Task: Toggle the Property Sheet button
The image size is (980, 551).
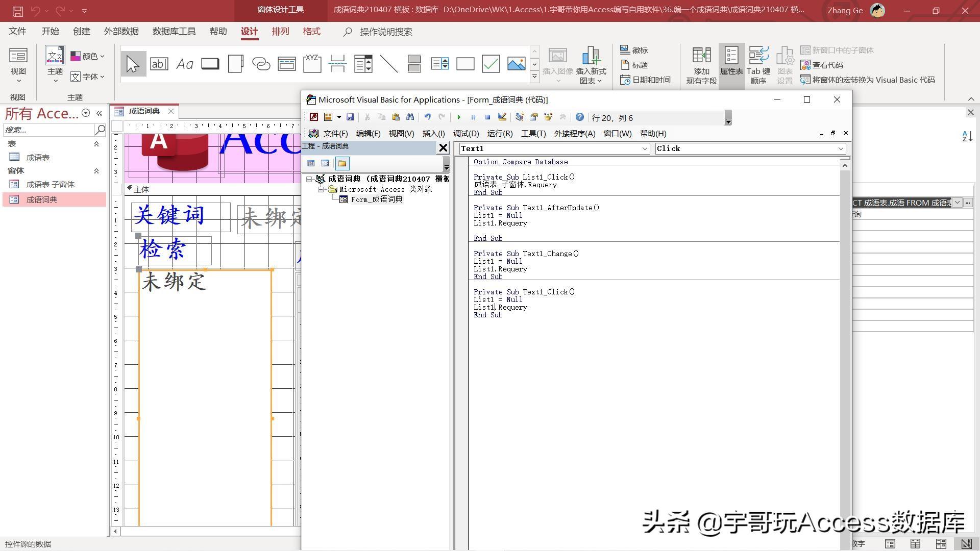Action: click(x=731, y=64)
